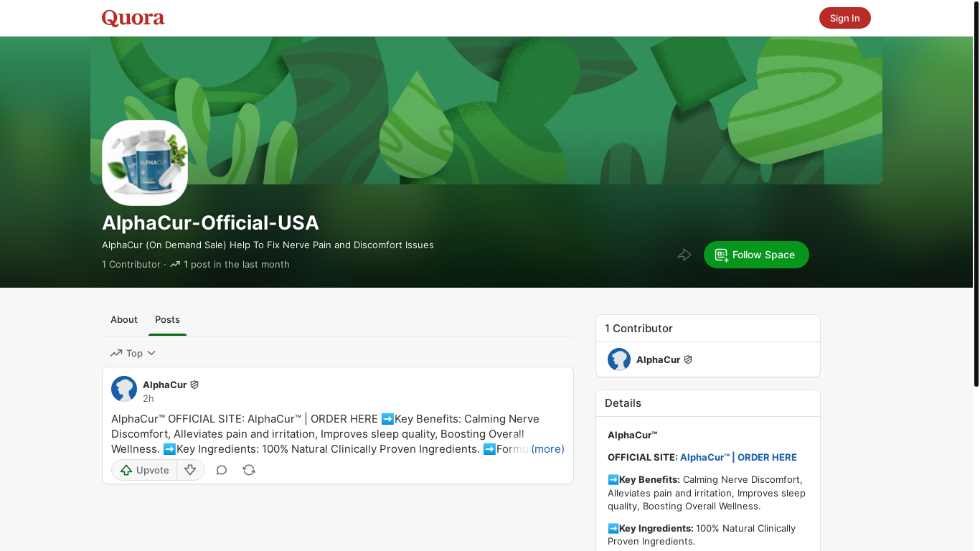This screenshot has height=551, width=980.
Task: Click the contributor avatar in the Contributor card
Action: tap(619, 359)
